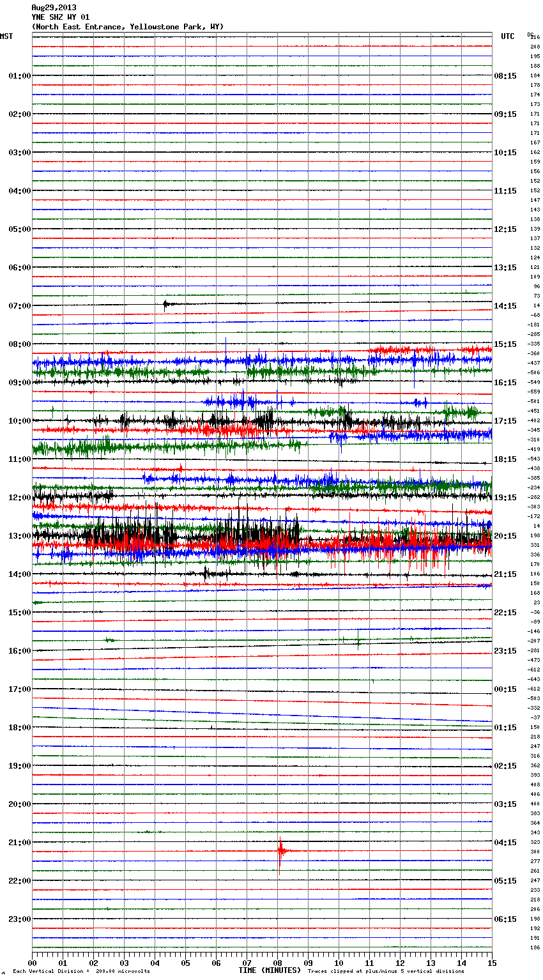The height and width of the screenshot is (980, 543).
Task: Click the 02:15 UTC time label
Action: pos(505,766)
